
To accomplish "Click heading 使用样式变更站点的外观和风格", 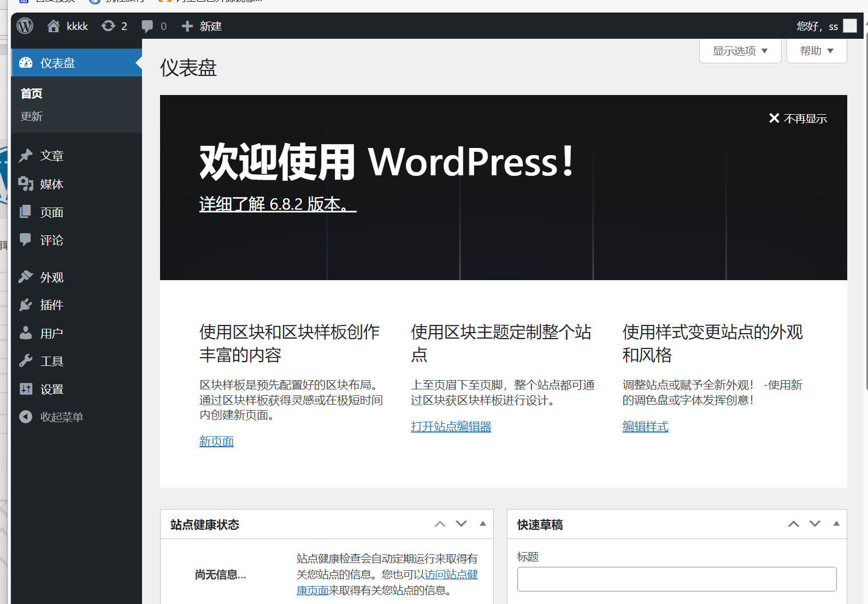I will 713,343.
